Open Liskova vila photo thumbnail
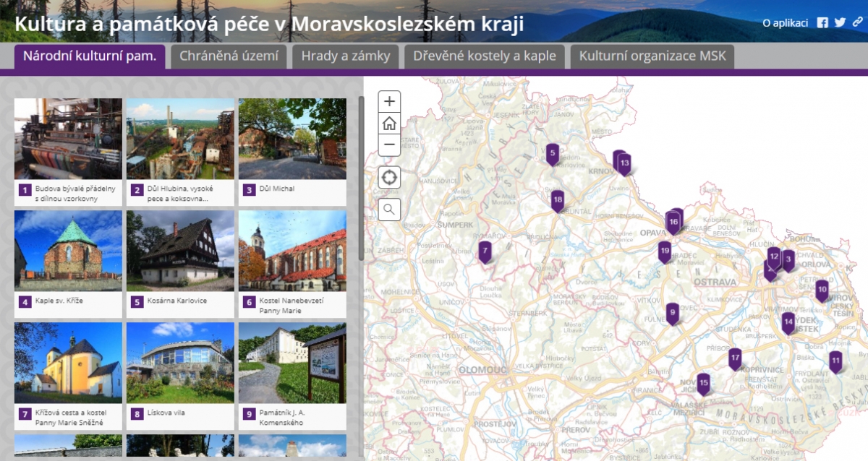 [x=180, y=362]
